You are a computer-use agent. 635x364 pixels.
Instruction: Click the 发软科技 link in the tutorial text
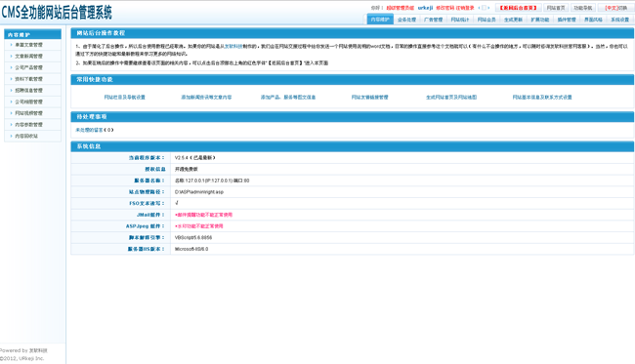tap(233, 47)
